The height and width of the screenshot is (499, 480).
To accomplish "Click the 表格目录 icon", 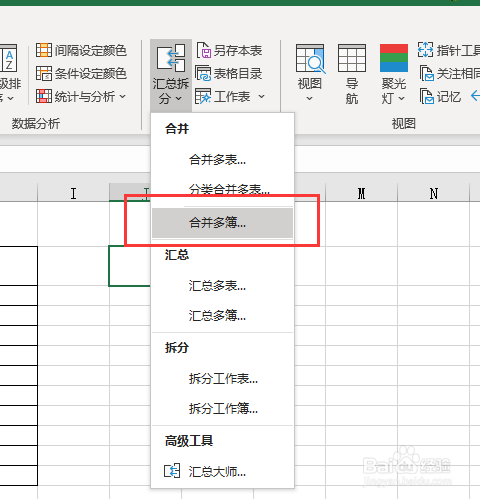I will tap(203, 73).
